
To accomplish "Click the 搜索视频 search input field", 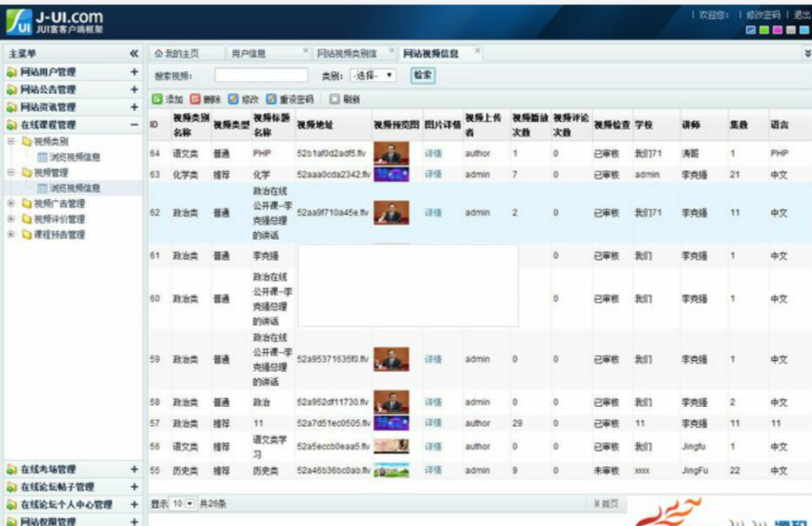I will pos(261,76).
